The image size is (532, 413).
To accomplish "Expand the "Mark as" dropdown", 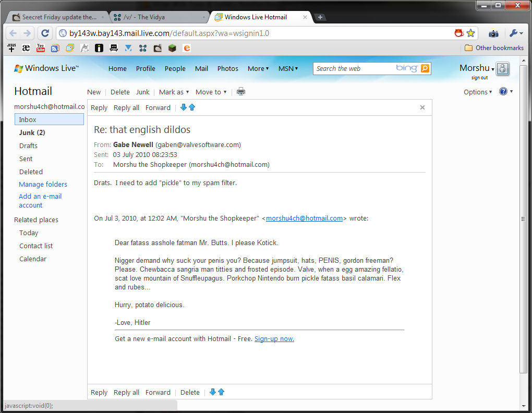I will coord(174,92).
